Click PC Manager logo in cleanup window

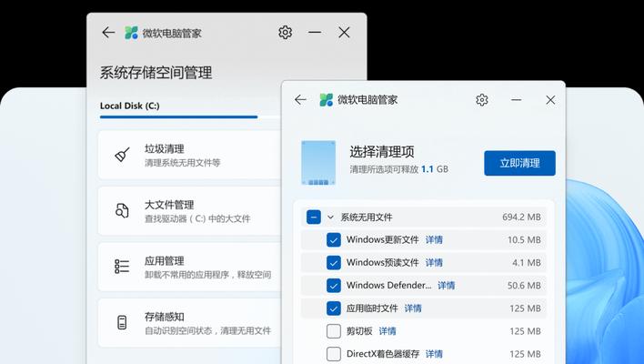point(327,100)
